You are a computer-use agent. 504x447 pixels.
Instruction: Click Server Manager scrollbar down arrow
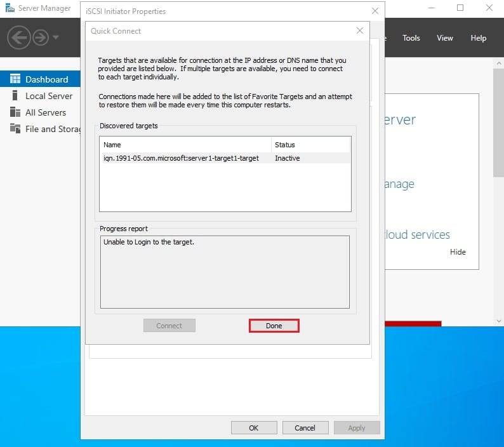coord(499,321)
